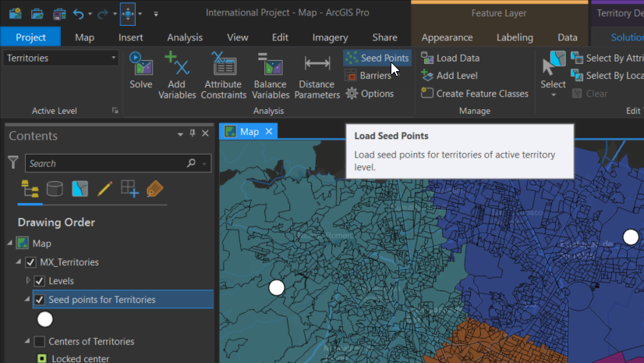
Task: Collapse the Map node in Contents
Action: (9, 244)
